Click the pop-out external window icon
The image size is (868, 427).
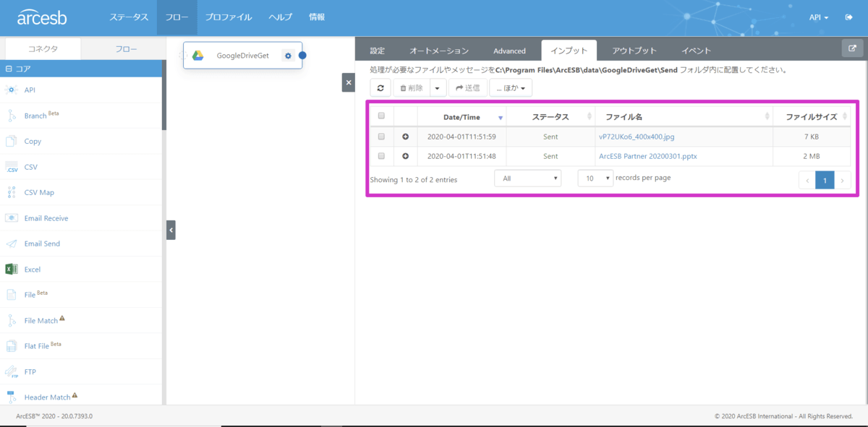(852, 48)
